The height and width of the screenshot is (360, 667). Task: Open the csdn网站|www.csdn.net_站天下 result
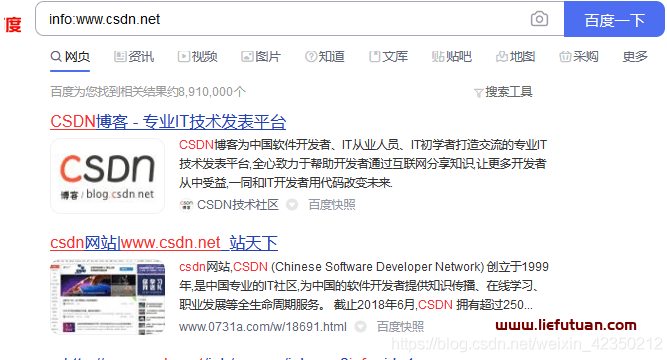coord(164,243)
